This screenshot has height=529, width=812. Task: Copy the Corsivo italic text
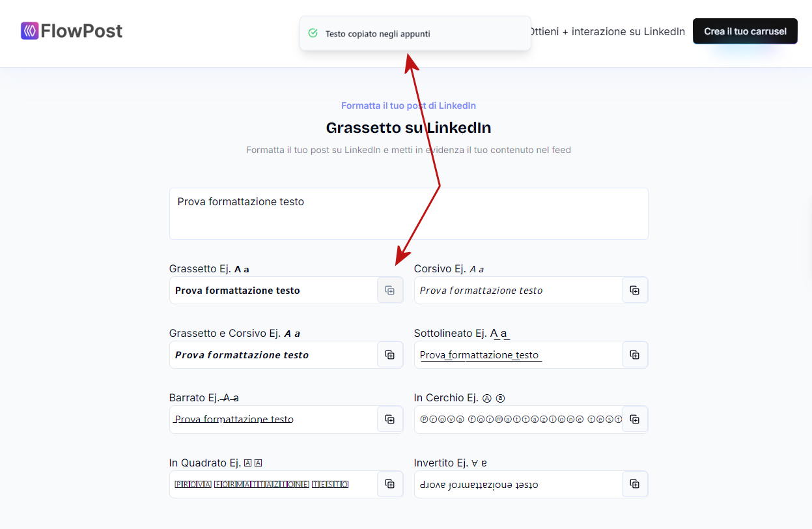634,291
